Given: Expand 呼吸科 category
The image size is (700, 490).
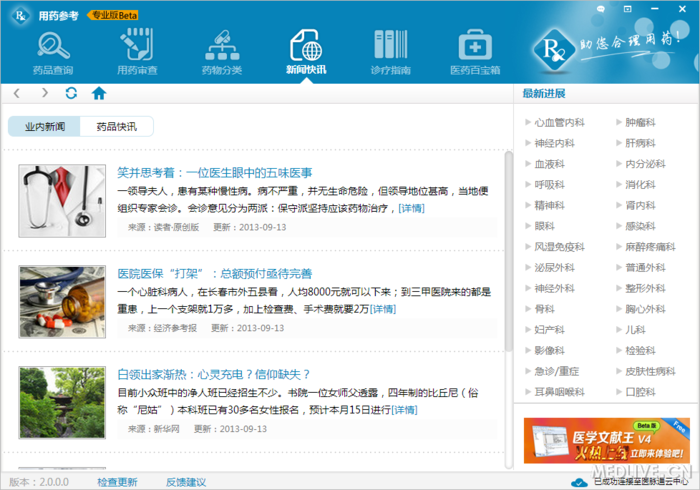Looking at the screenshot, I should pyautogui.click(x=545, y=185).
